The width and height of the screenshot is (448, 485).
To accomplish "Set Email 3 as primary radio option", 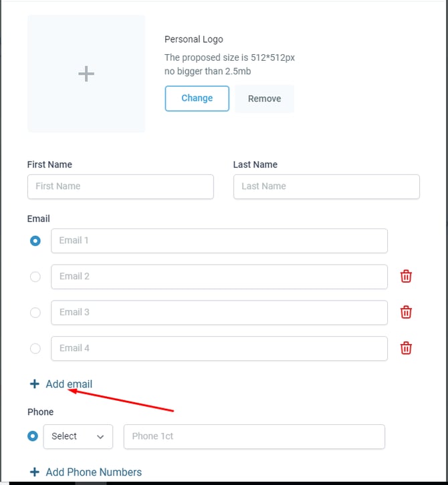I will click(35, 312).
